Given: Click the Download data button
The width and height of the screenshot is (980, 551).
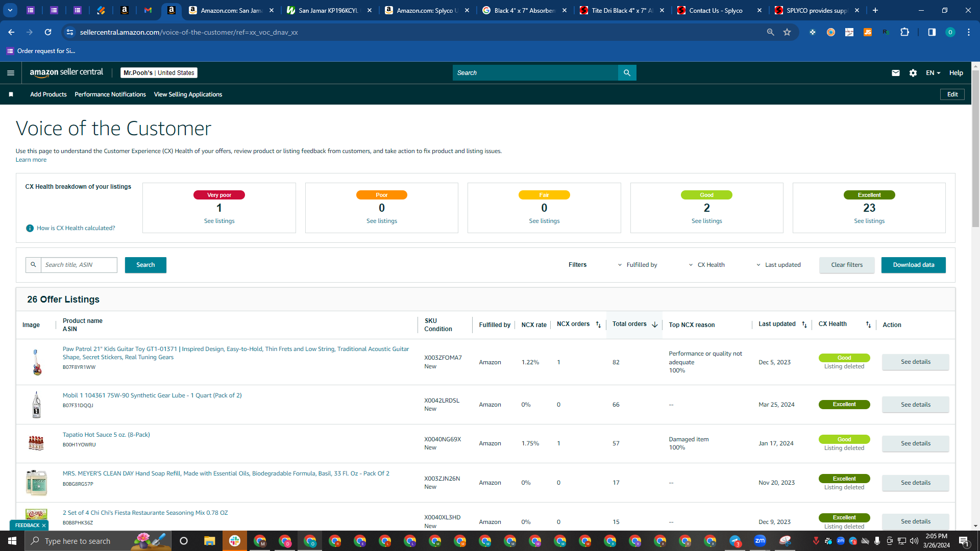Looking at the screenshot, I should (913, 265).
